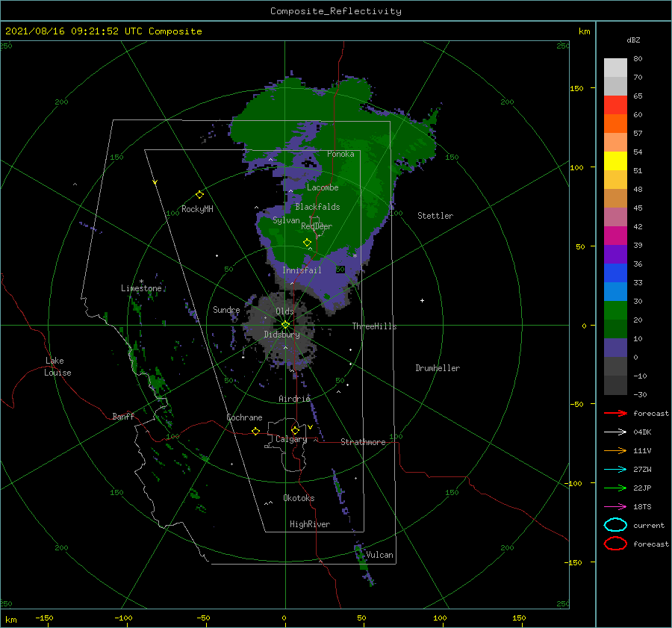The image size is (672, 628).
Task: Click the Calgary label
Action: coord(291,439)
